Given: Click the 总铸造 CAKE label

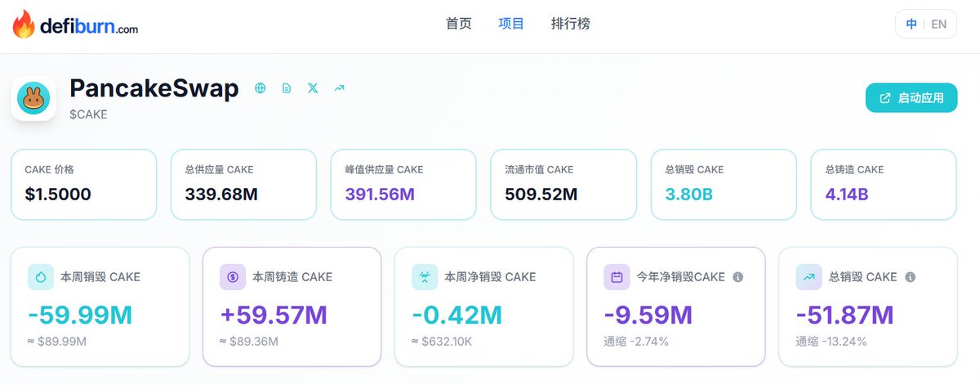Looking at the screenshot, I should click(854, 170).
